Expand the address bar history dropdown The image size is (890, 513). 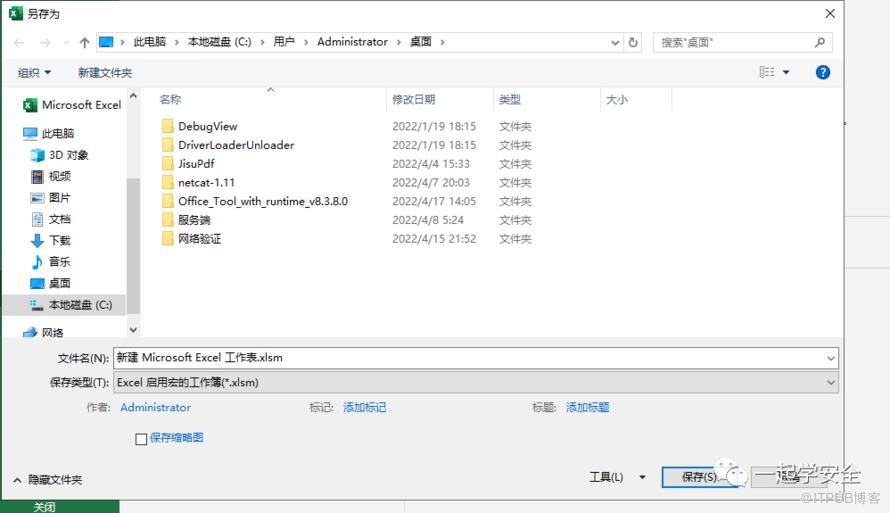[x=615, y=43]
